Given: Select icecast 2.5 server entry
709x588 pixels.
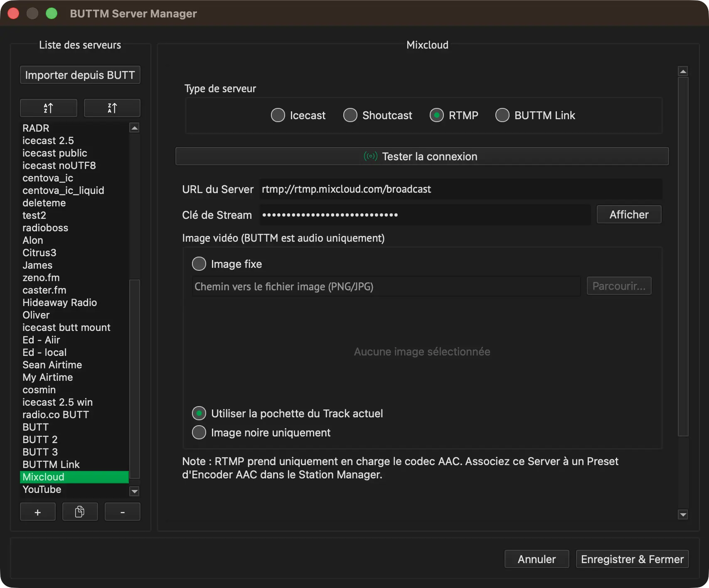Looking at the screenshot, I should tap(74, 140).
